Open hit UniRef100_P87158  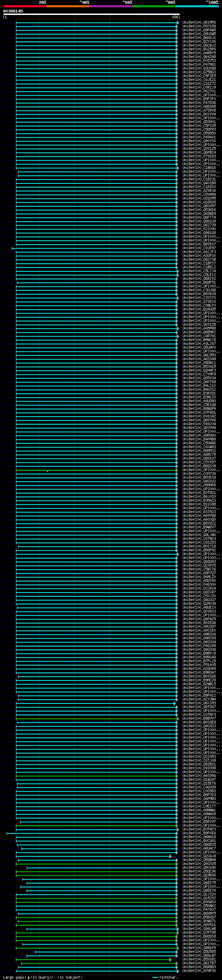(x=199, y=26)
